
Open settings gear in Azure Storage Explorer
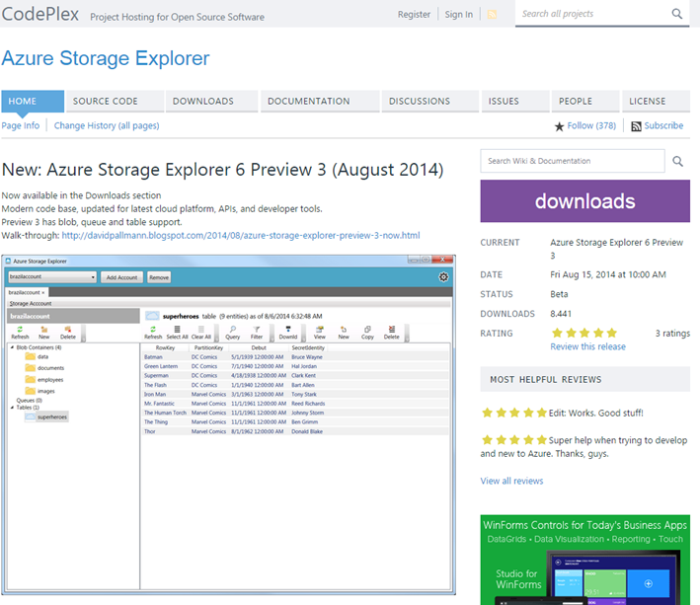tap(443, 277)
